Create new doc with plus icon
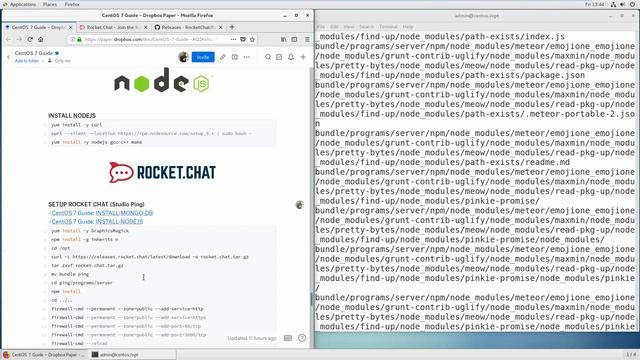 point(303,57)
